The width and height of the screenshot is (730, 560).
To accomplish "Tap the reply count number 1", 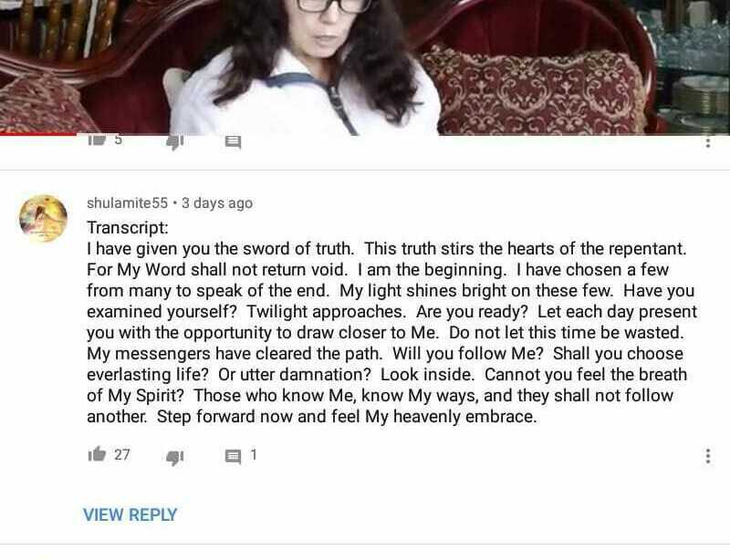I will point(254,454).
